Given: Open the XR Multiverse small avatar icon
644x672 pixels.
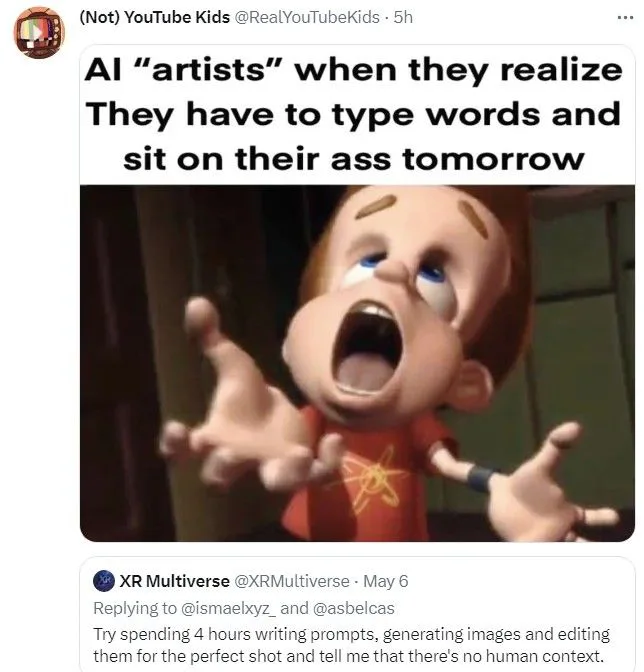Looking at the screenshot, I should click(104, 581).
